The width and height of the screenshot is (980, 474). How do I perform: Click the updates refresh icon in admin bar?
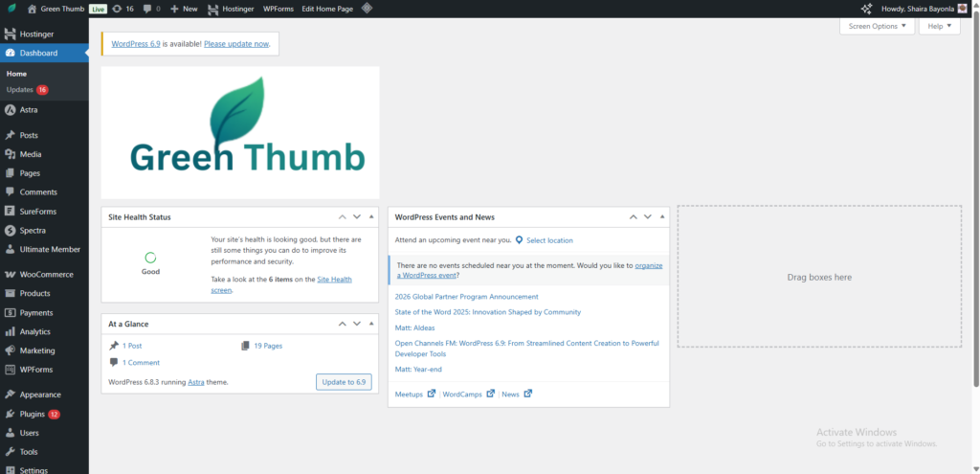coord(117,9)
